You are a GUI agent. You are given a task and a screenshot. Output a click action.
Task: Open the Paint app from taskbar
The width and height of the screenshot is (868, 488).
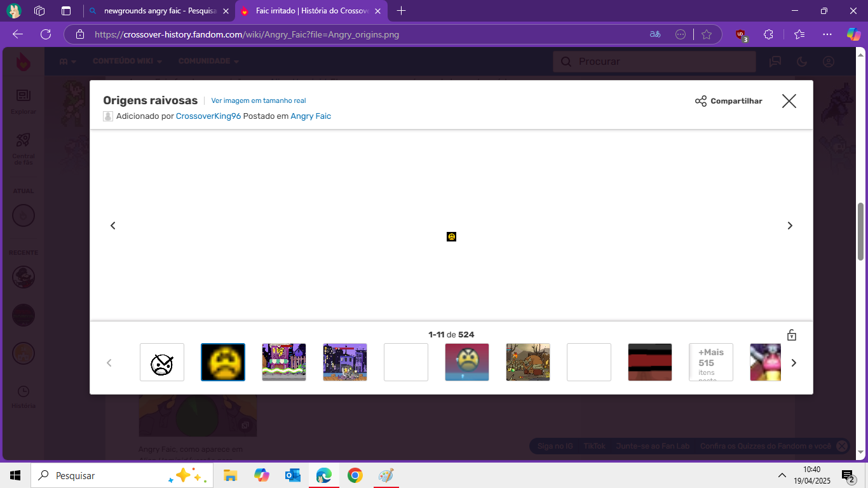[386, 475]
